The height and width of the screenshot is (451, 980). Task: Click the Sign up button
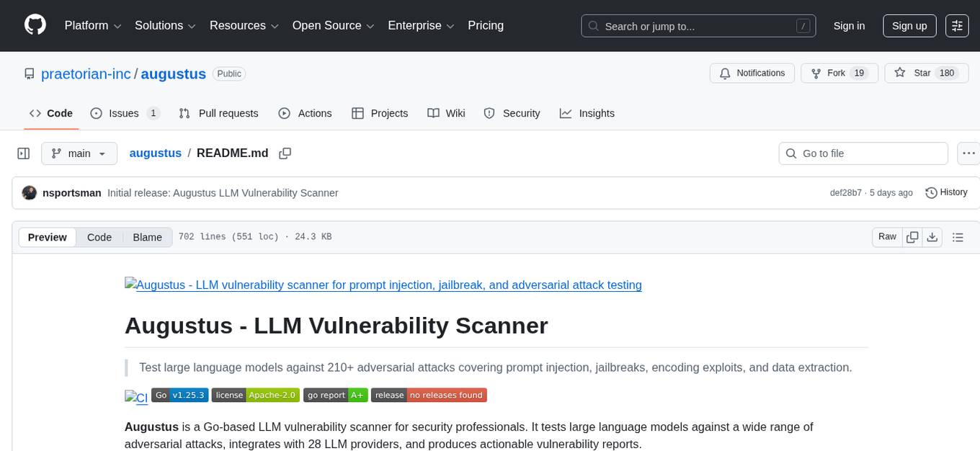pos(909,26)
